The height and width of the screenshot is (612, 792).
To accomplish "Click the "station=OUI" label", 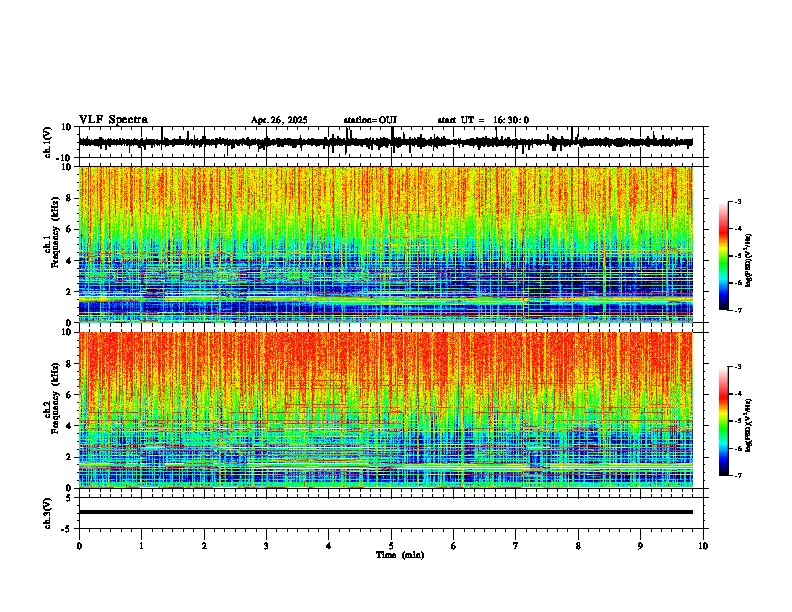I will tap(370, 120).
